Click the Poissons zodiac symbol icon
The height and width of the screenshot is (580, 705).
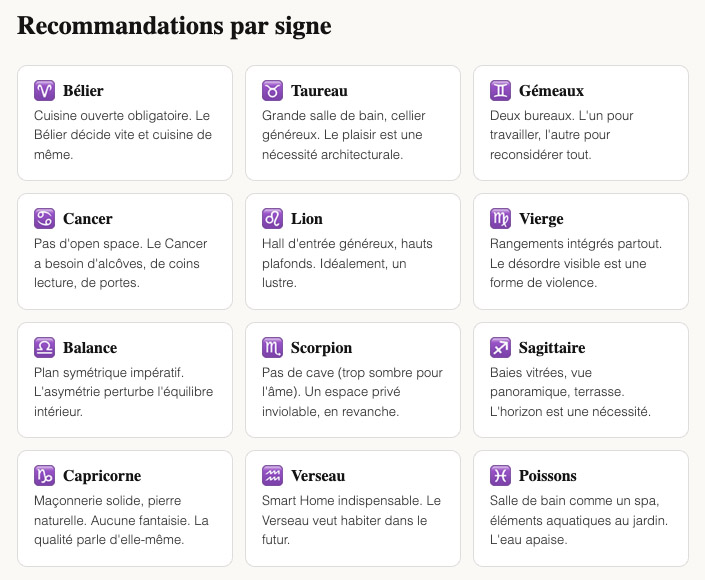500,476
